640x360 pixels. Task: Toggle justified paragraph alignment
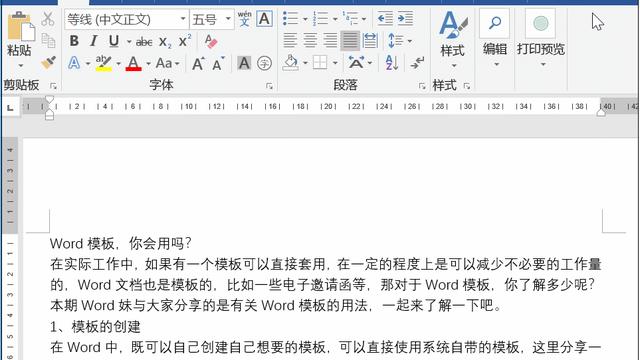pos(350,41)
